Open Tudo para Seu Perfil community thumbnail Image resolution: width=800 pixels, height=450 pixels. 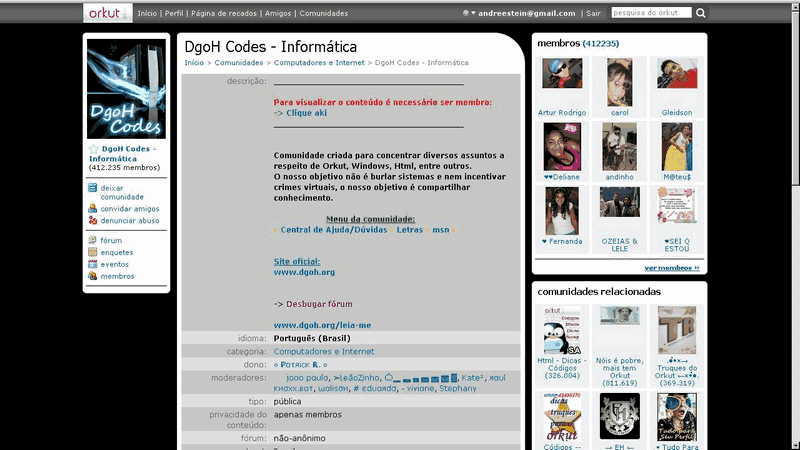coord(677,417)
